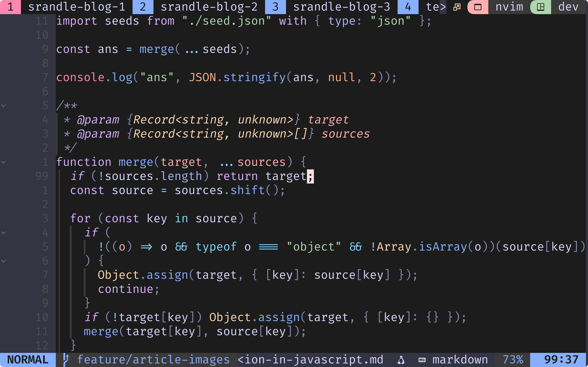This screenshot has width=588, height=367.
Task: Click the blue window number 4 badge
Action: click(x=408, y=7)
